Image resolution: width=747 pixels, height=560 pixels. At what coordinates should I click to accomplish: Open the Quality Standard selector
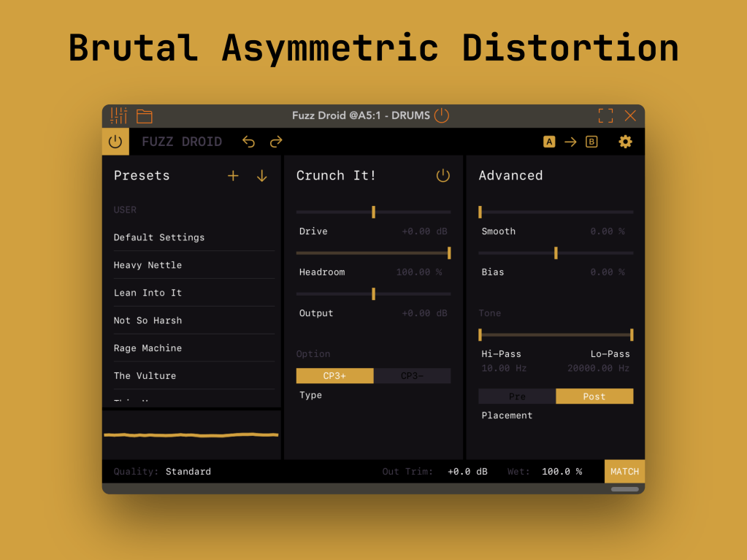[188, 472]
